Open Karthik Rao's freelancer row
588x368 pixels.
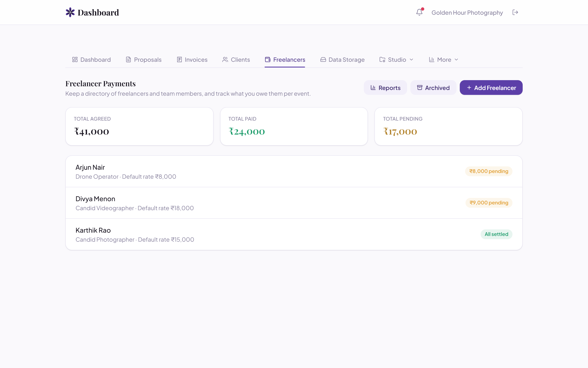[294, 234]
